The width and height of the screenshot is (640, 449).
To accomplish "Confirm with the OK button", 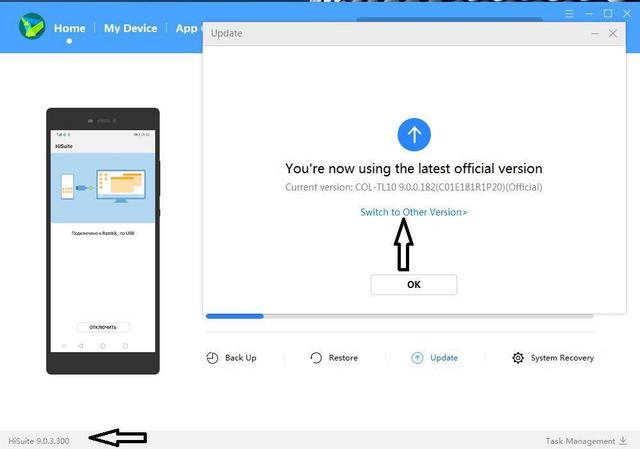I will click(413, 284).
